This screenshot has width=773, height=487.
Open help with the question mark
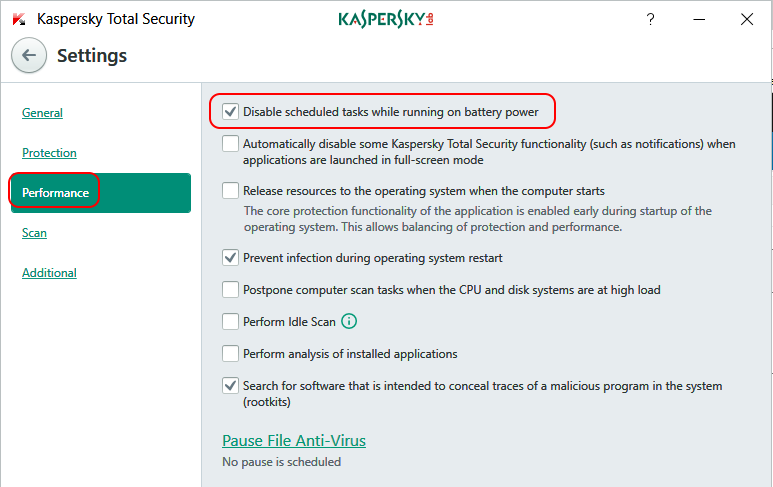tap(651, 19)
